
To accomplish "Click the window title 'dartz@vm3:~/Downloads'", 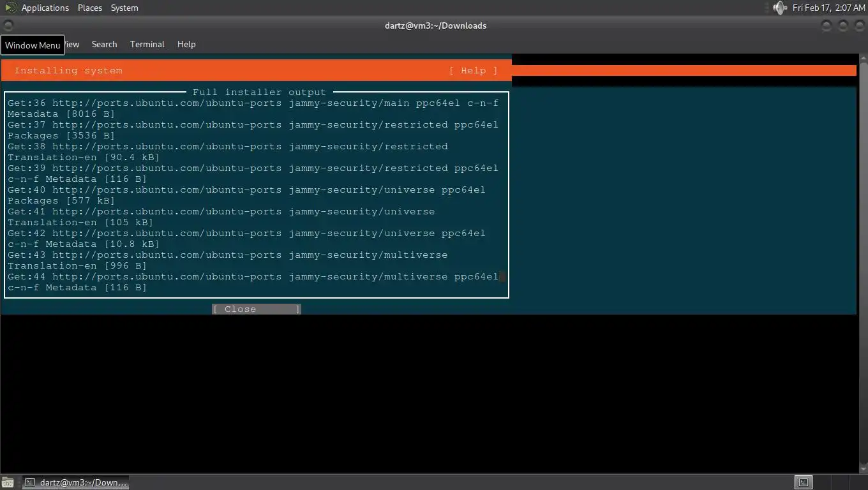I will [436, 26].
